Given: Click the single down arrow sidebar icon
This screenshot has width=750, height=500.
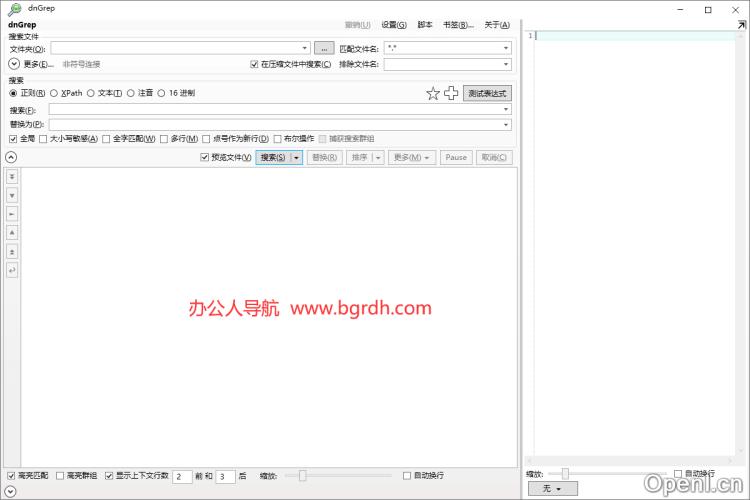Looking at the screenshot, I should coord(12,195).
